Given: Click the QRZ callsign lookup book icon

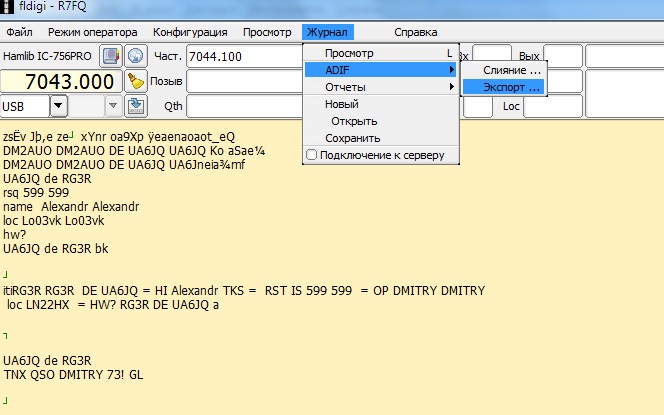Looking at the screenshot, I should 111,56.
